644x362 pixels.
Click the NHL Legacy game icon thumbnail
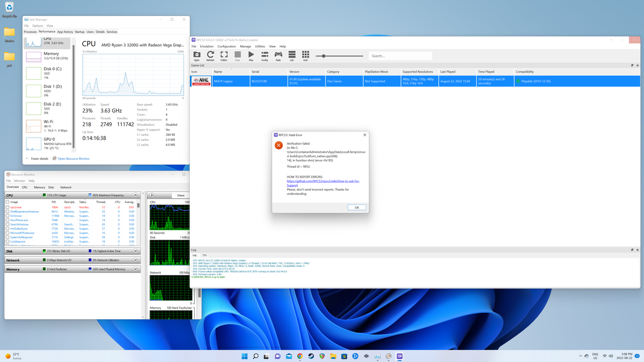[x=201, y=81]
